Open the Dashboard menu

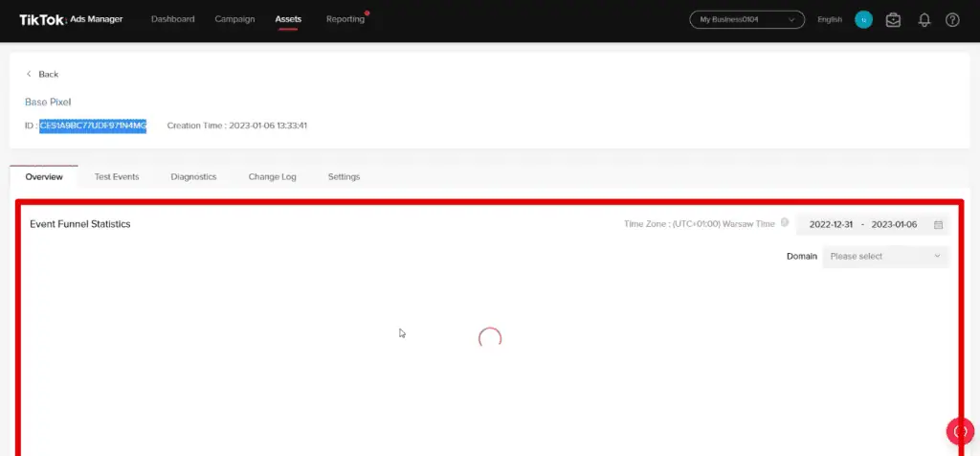(172, 19)
